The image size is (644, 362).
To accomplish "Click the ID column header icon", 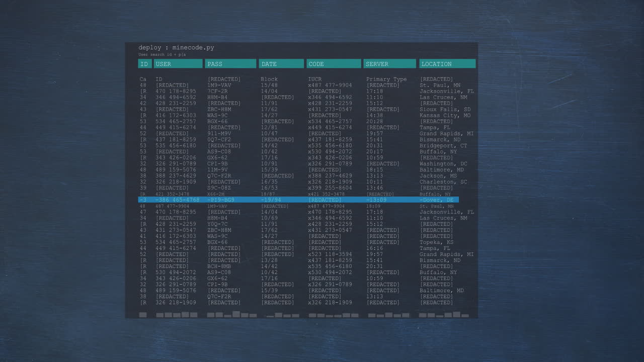I will pyautogui.click(x=144, y=63).
